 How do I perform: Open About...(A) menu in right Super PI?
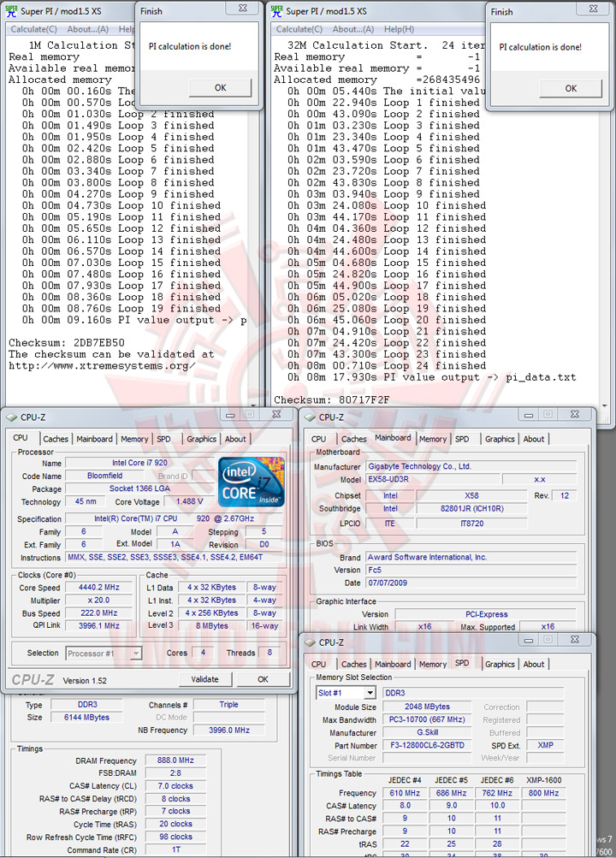[353, 29]
